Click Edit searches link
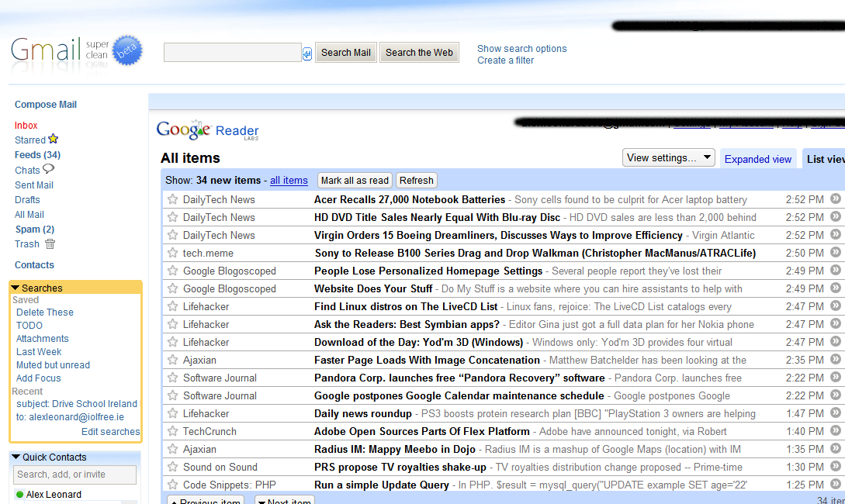 [110, 431]
